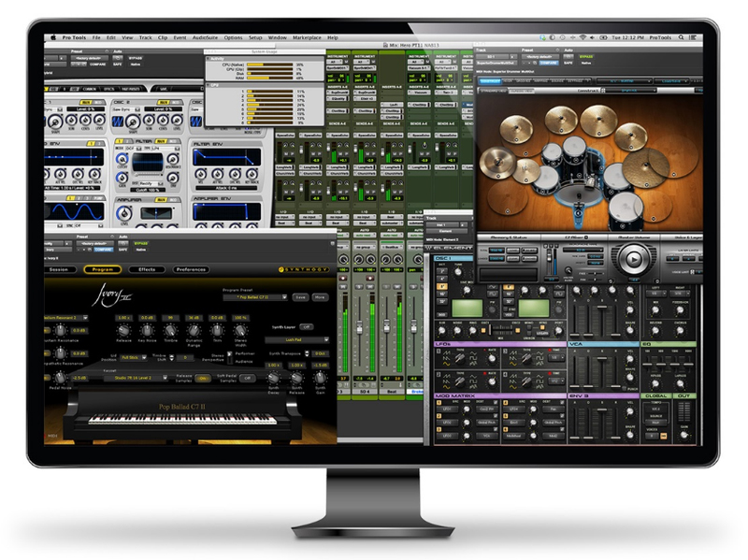Switch to the Ivory Effects tab
The width and height of the screenshot is (748, 560).
click(x=147, y=269)
